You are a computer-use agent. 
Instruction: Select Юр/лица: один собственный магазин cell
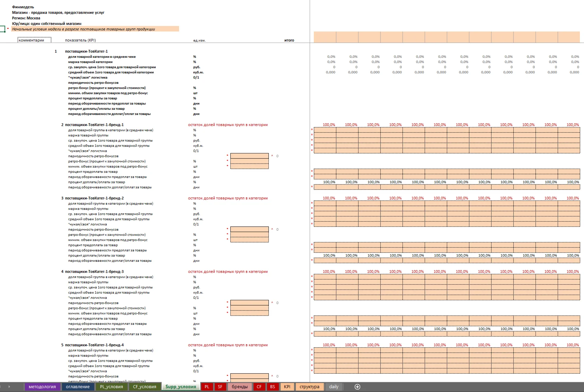(x=47, y=24)
